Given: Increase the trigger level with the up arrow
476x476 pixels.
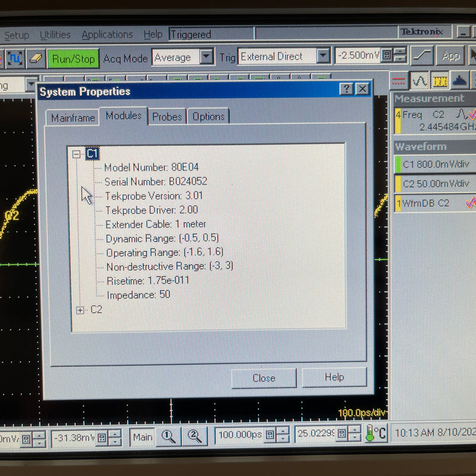Looking at the screenshot, I should coord(400,51).
